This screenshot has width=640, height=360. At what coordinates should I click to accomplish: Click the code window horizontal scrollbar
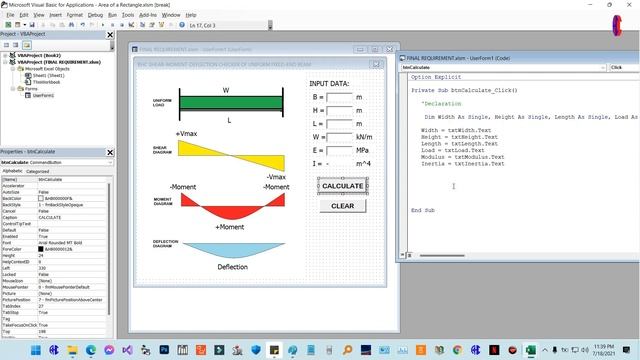(x=442, y=256)
